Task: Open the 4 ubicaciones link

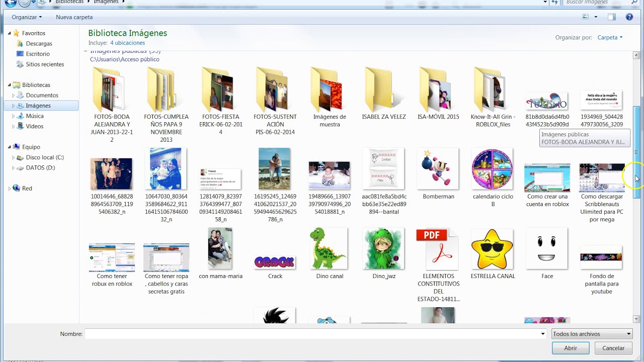Action: (x=127, y=43)
